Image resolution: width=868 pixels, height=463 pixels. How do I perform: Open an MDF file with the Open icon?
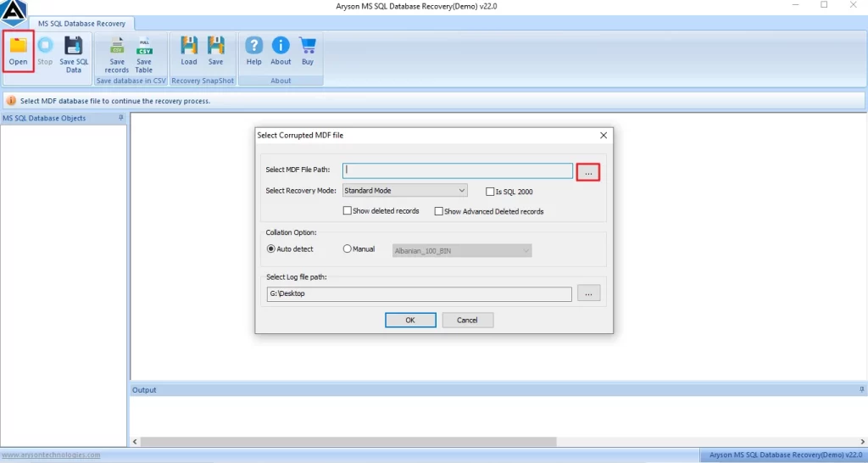(x=19, y=51)
